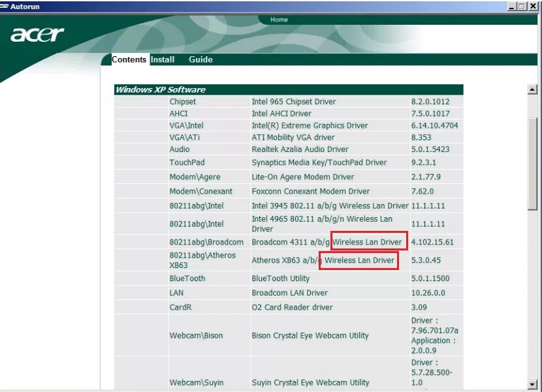Switch to the Contents tab
Screen dimensions: 542x392
coord(129,59)
